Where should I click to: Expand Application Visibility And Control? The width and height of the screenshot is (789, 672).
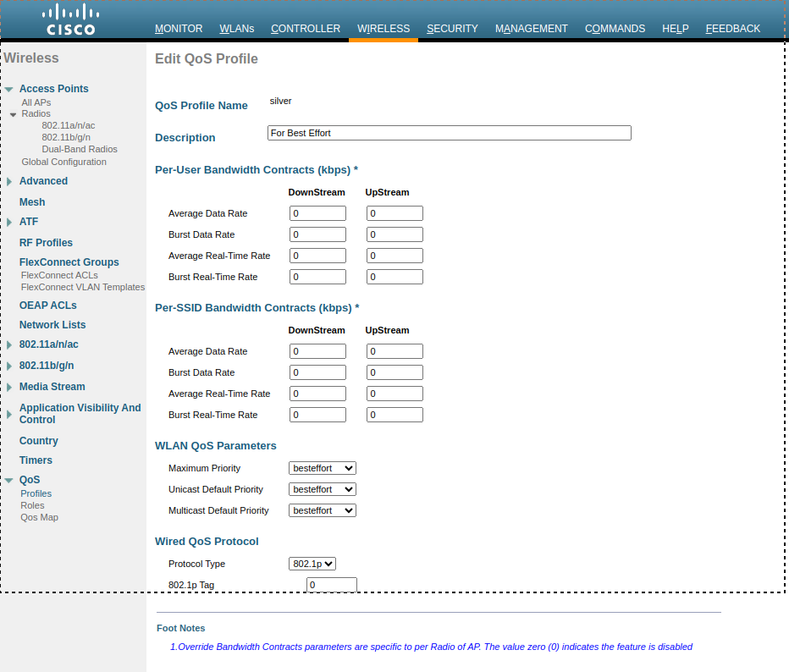pos(9,413)
